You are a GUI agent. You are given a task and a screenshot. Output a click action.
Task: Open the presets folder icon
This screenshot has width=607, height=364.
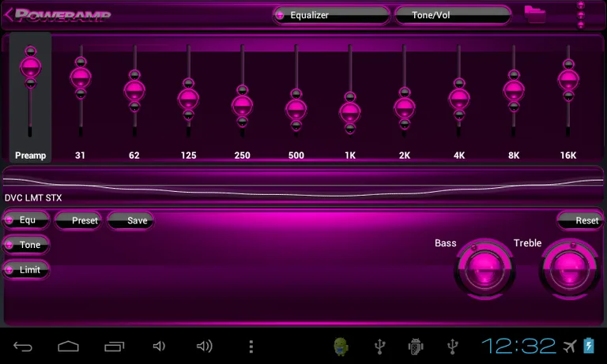click(x=535, y=14)
